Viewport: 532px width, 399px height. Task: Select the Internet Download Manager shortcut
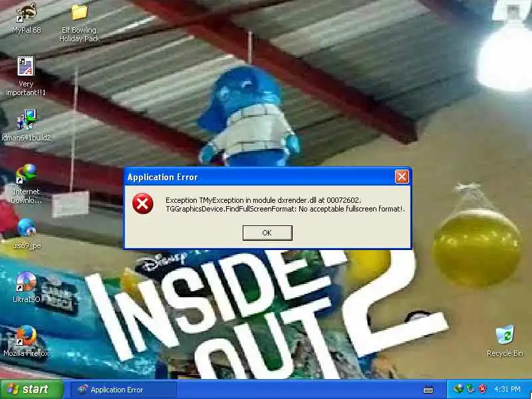[x=26, y=184]
